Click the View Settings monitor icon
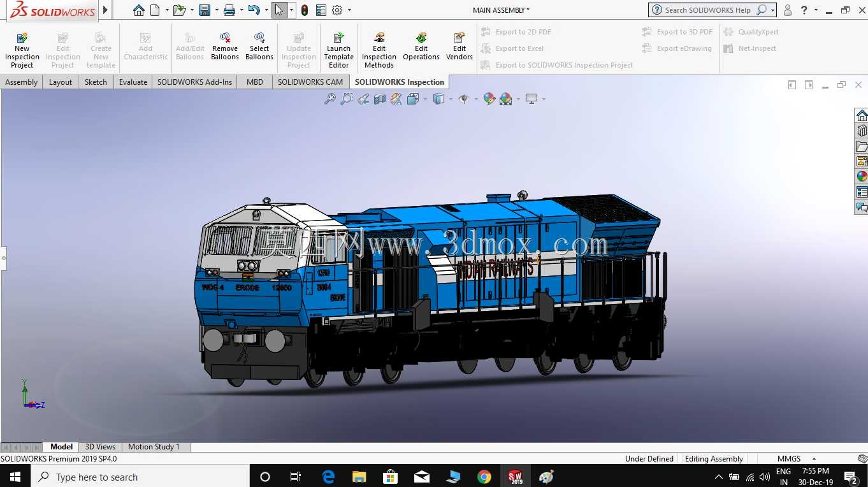The width and height of the screenshot is (868, 487). click(x=532, y=99)
